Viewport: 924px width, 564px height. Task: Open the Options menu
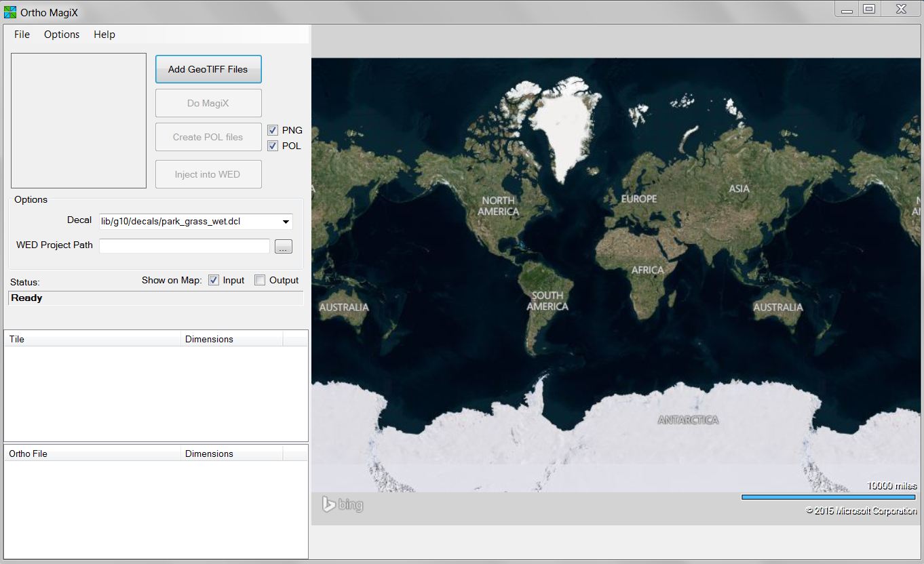pyautogui.click(x=62, y=35)
